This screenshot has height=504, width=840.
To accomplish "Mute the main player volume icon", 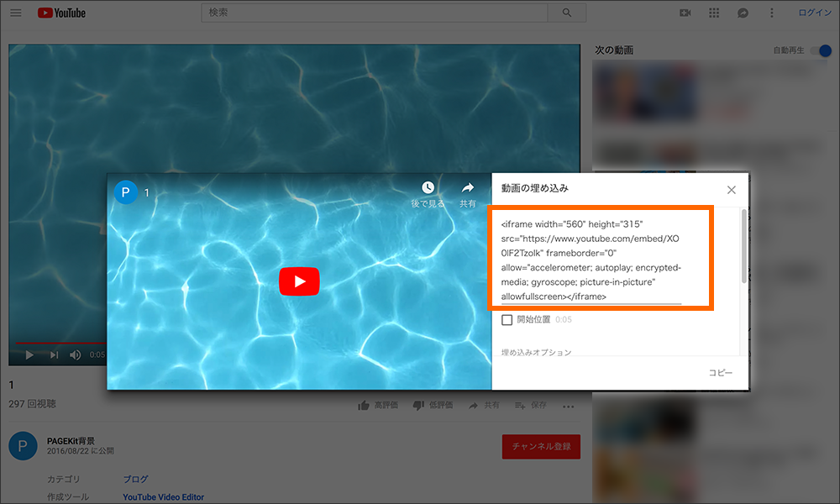I will click(x=76, y=354).
